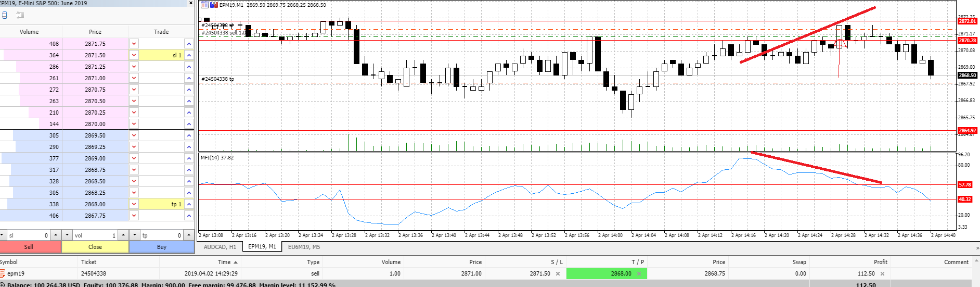This screenshot has width=980, height=287.
Task: Click the yellow Close button
Action: tap(95, 247)
